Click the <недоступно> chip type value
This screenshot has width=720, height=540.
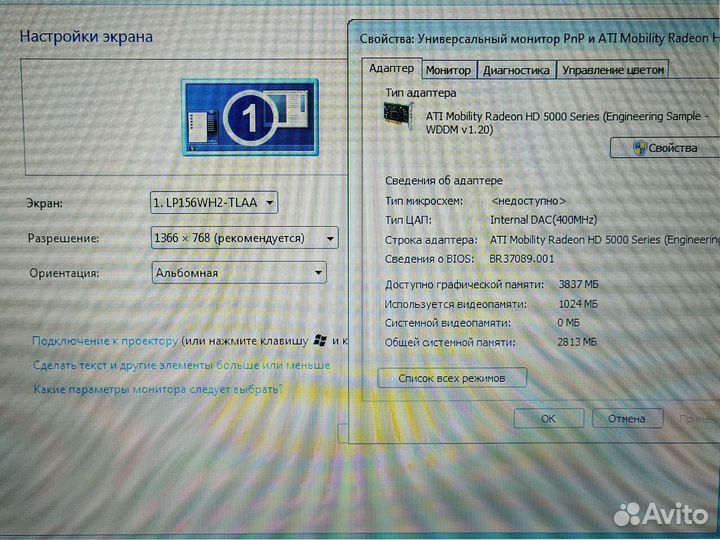click(x=528, y=201)
